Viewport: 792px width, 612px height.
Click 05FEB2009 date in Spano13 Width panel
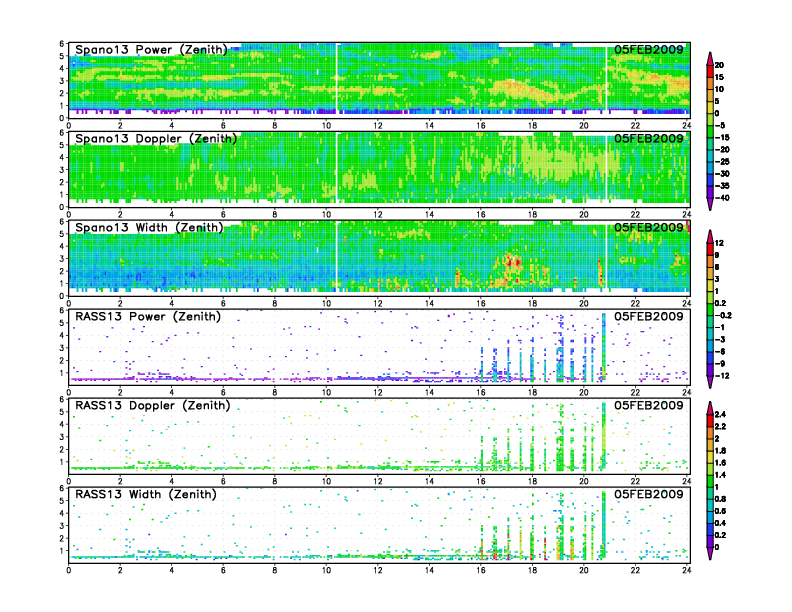coord(649,227)
